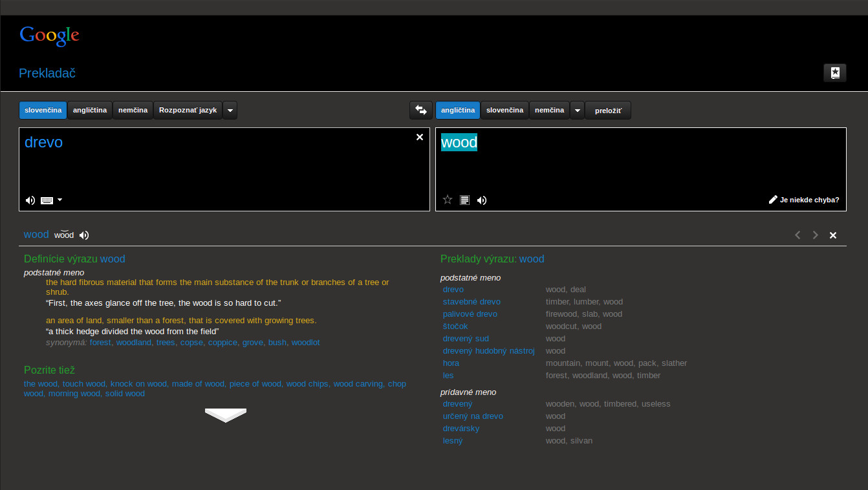Open related phrase 'made of wood'
The width and height of the screenshot is (868, 490).
(x=198, y=384)
